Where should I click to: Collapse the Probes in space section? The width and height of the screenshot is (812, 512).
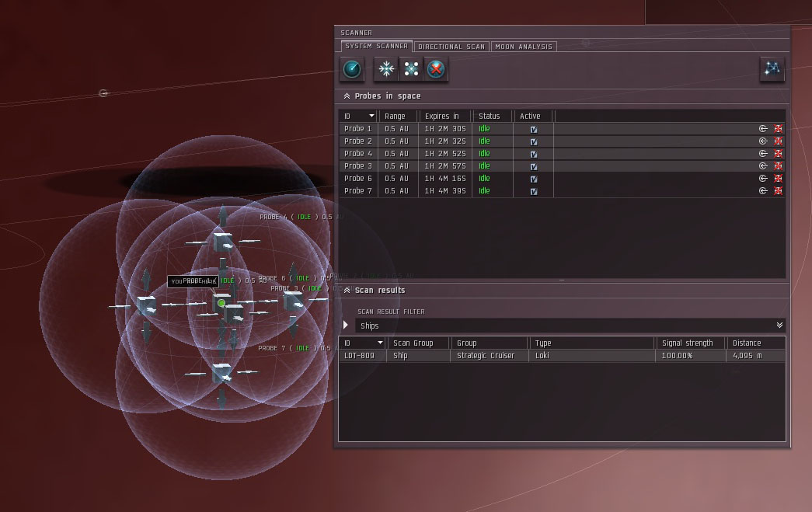347,96
